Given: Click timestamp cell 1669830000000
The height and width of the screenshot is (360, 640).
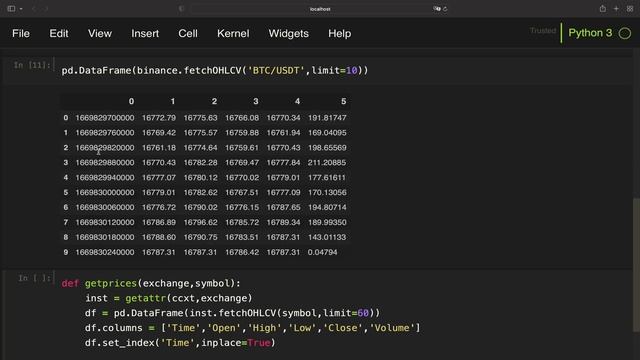Looking at the screenshot, I should [105, 192].
